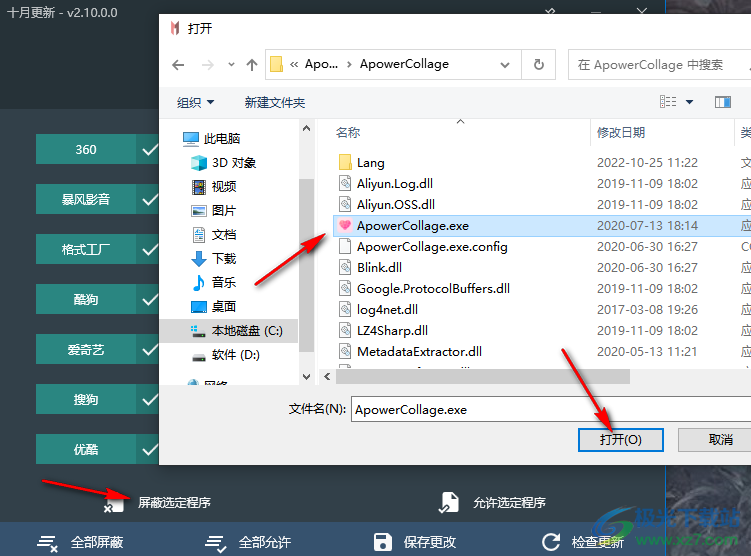Create a new folder with 新建文件夹
The image size is (751, 556).
coord(275,102)
